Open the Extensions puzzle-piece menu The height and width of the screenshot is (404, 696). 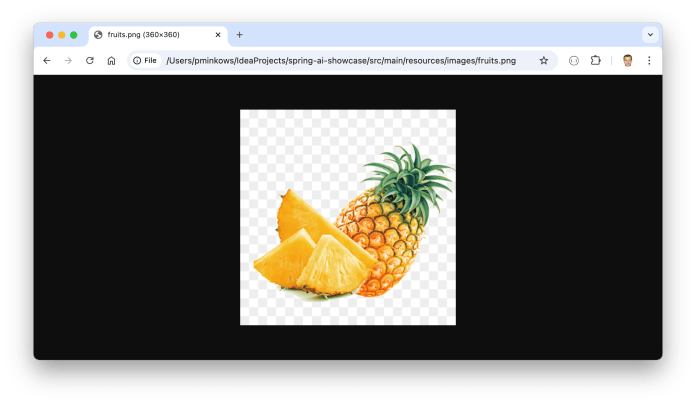click(x=596, y=61)
